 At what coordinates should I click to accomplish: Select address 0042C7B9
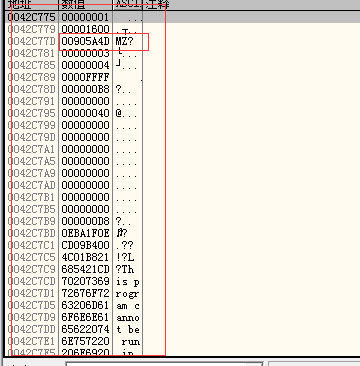[33, 221]
